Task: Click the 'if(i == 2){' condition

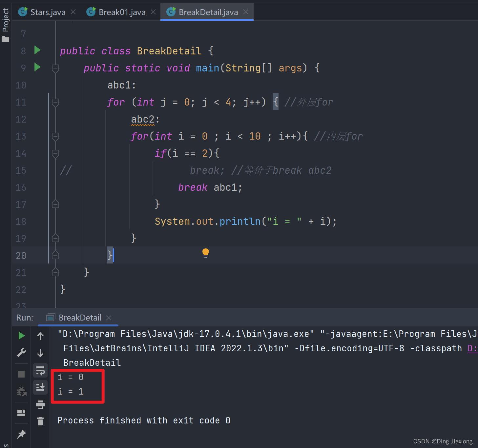Action: point(187,153)
